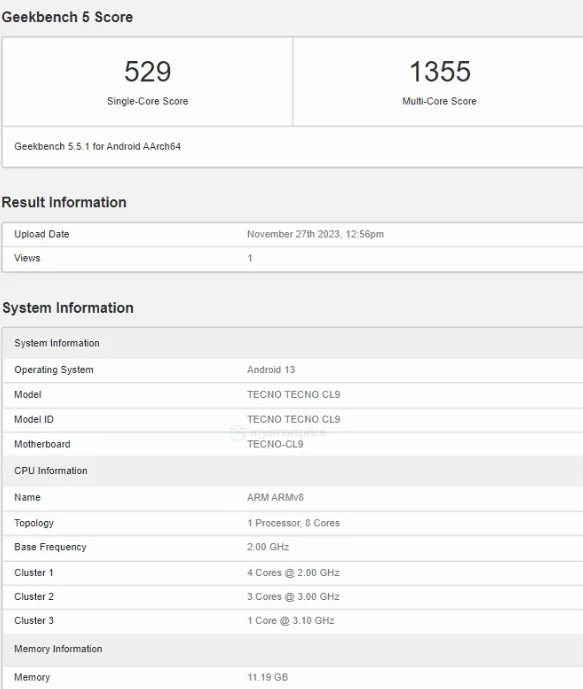Click the gray System Information table header
The image size is (583, 689).
pos(293,343)
